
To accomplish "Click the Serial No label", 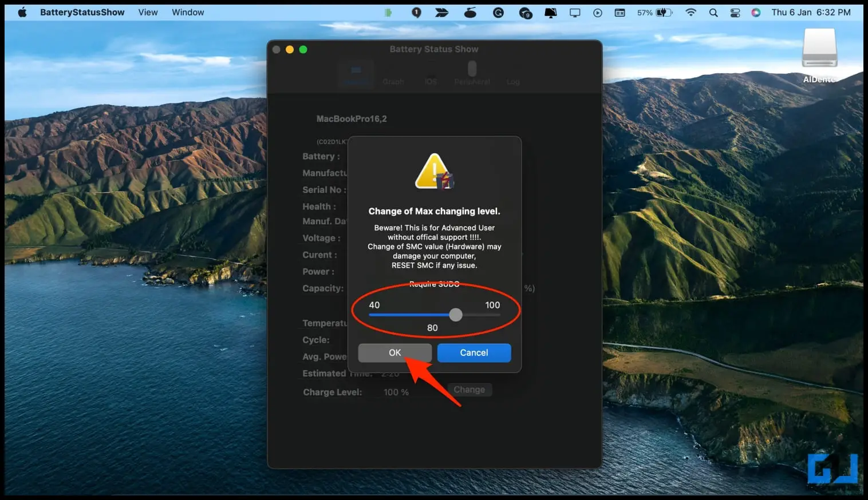I will [324, 190].
